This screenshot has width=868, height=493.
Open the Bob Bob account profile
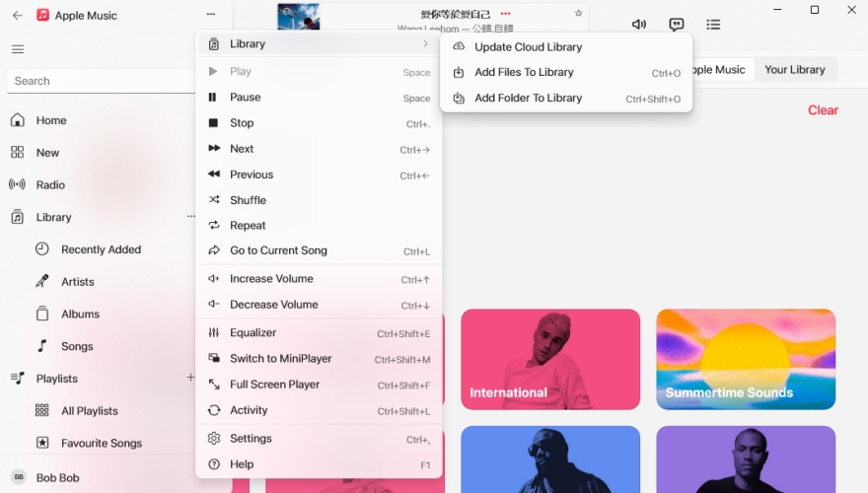tap(57, 477)
